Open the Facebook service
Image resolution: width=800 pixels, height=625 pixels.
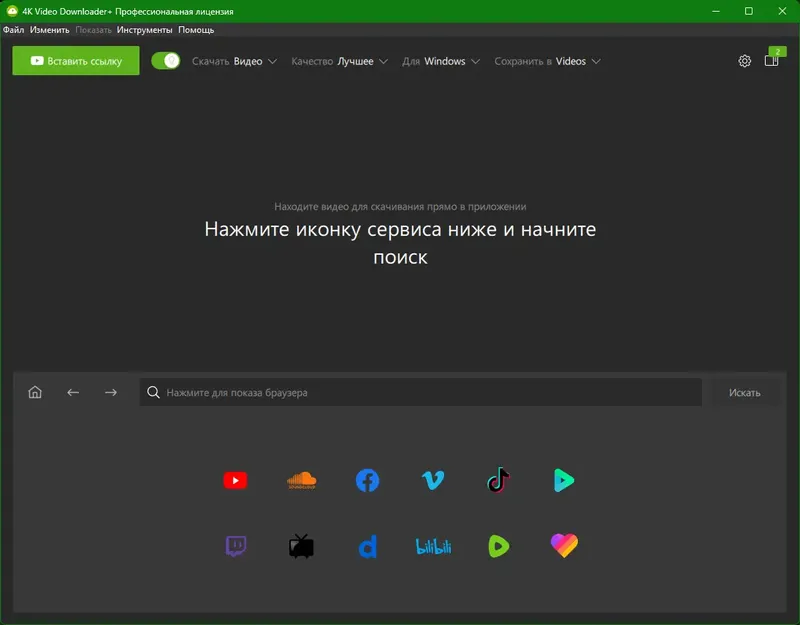point(367,480)
